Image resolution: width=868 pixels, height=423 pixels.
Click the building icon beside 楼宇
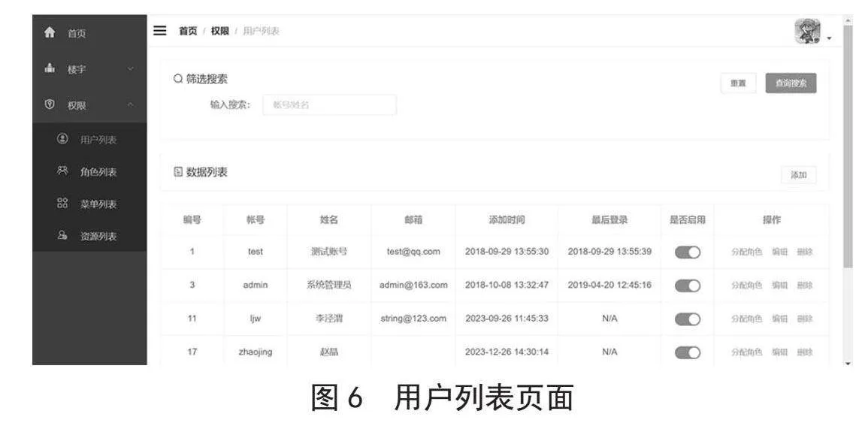pos(50,68)
